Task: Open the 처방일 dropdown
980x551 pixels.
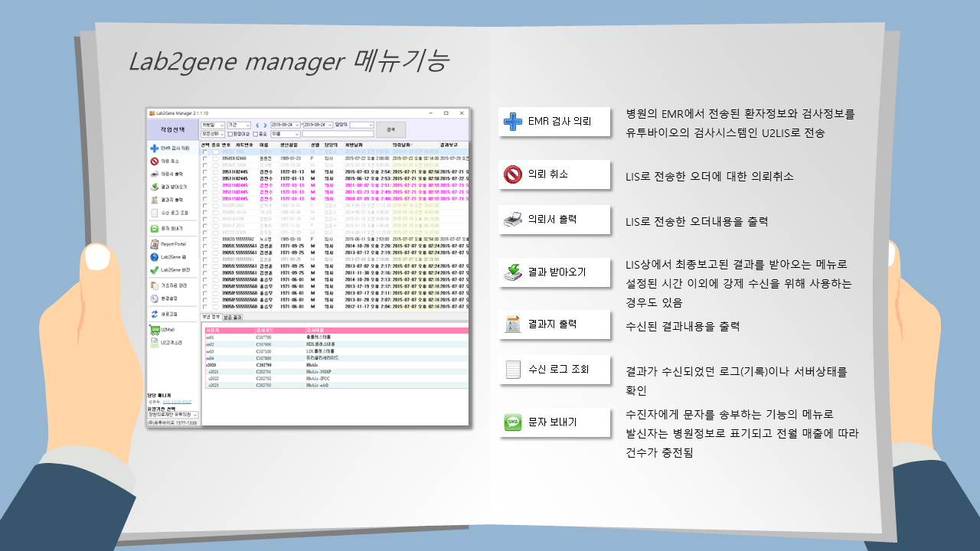Action: (213, 125)
